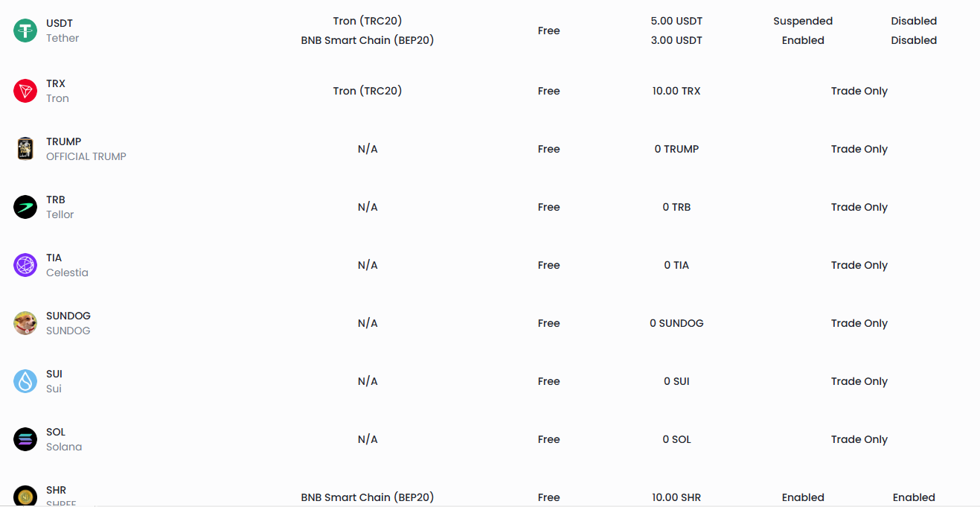This screenshot has height=507, width=980.
Task: Click the Solana SOL logo icon
Action: (x=25, y=439)
